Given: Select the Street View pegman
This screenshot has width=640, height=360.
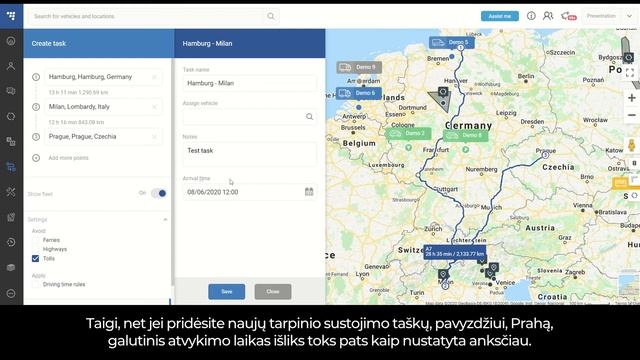Looking at the screenshot, I should pos(631,145).
